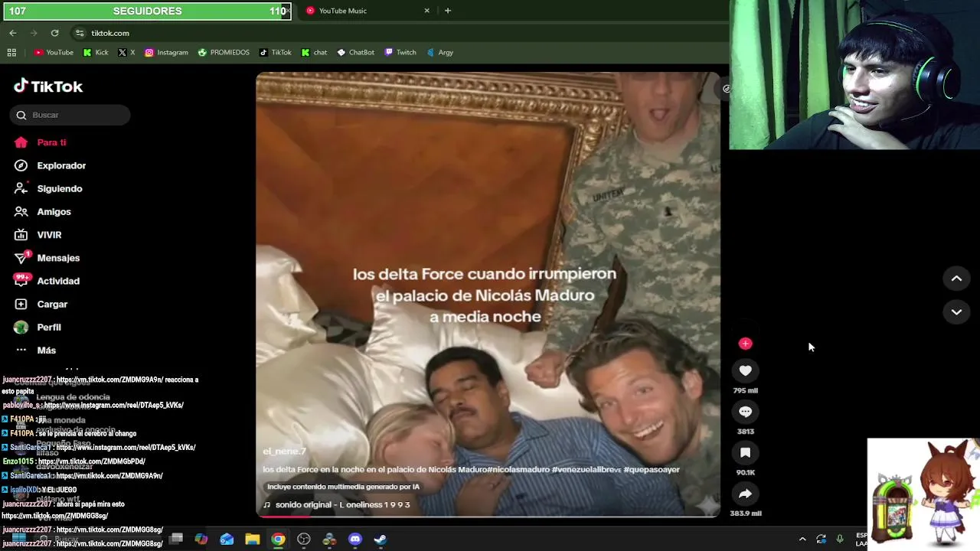Open the TikTok bookmark
980x551 pixels.
275,53
